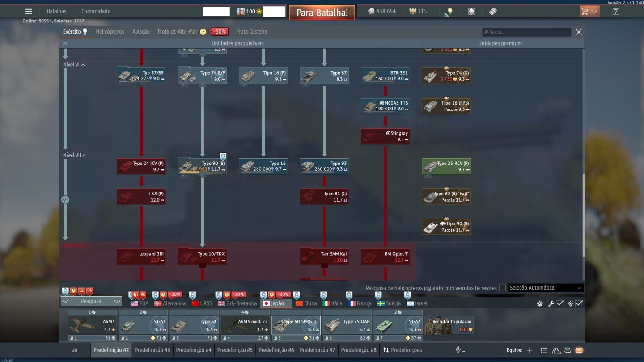Click the Para Batalha! button
This screenshot has width=644, height=362.
click(322, 13)
